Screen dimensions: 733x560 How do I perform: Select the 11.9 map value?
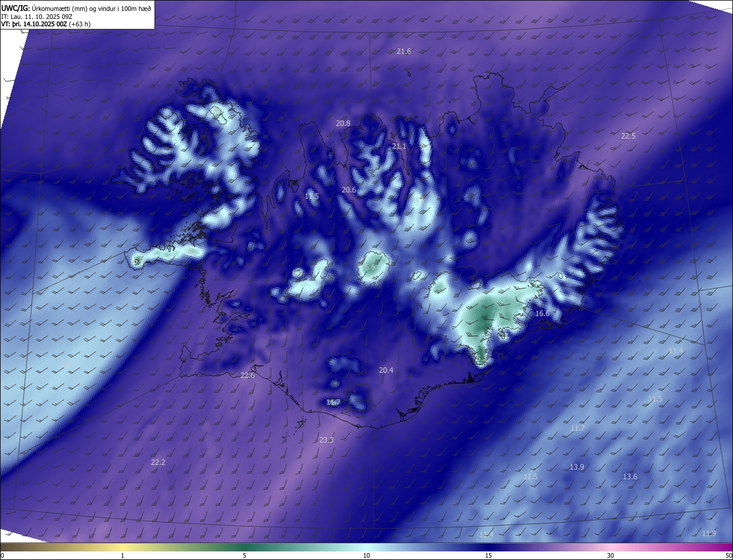[x=709, y=534]
